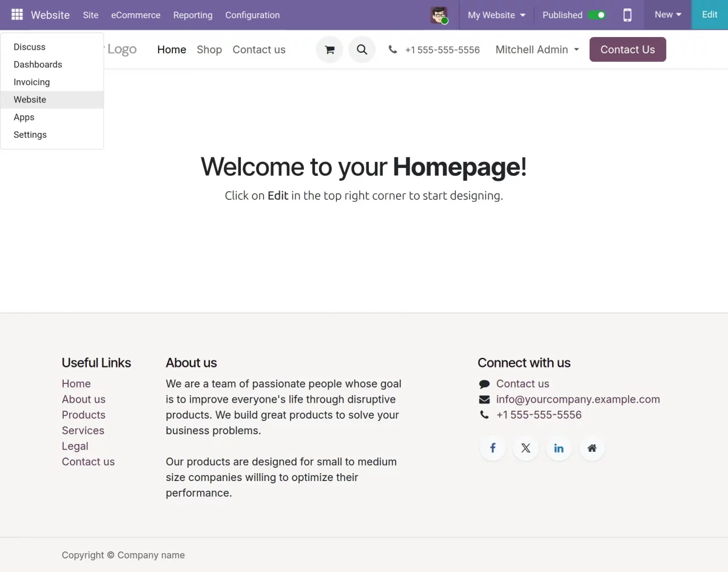The width and height of the screenshot is (728, 572).
Task: Select Website in the apps menu
Action: click(52, 99)
